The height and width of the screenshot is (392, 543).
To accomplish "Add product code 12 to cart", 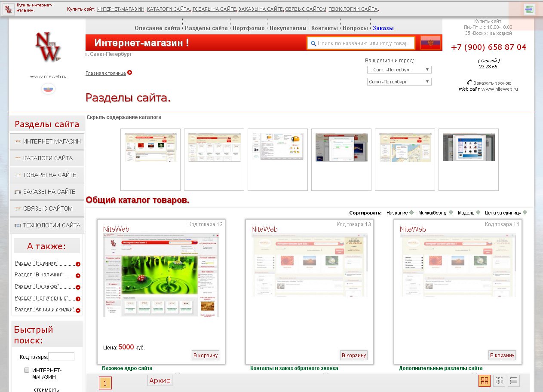I will click(206, 355).
